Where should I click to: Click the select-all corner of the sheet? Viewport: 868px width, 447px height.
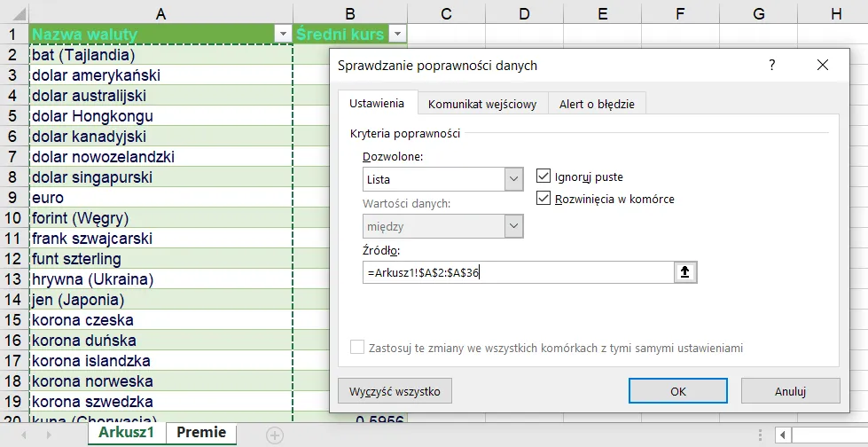click(x=14, y=14)
